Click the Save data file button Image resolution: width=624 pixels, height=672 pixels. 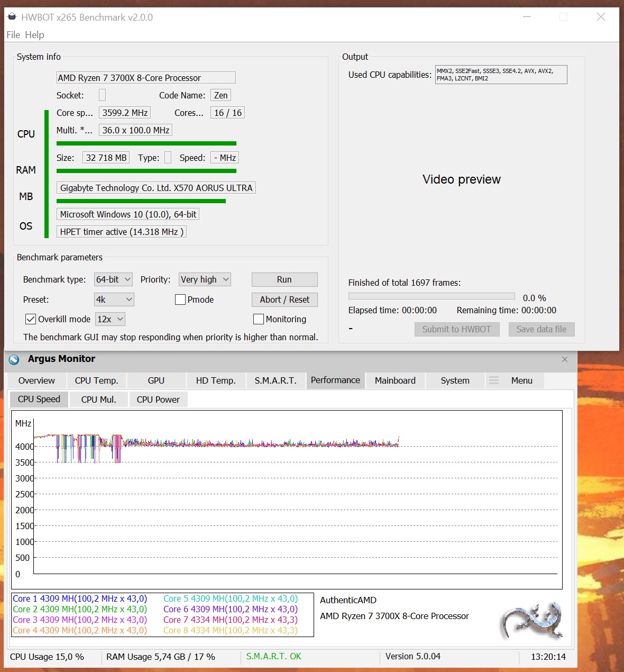pos(542,329)
